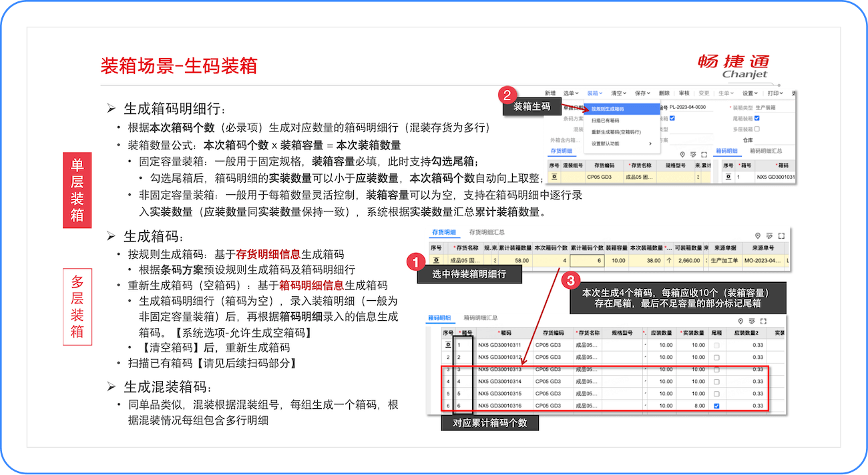Viewport: 868px width, 475px height.
Task: Click fullscreen icon above middle 存货明细 table
Action: click(x=781, y=235)
